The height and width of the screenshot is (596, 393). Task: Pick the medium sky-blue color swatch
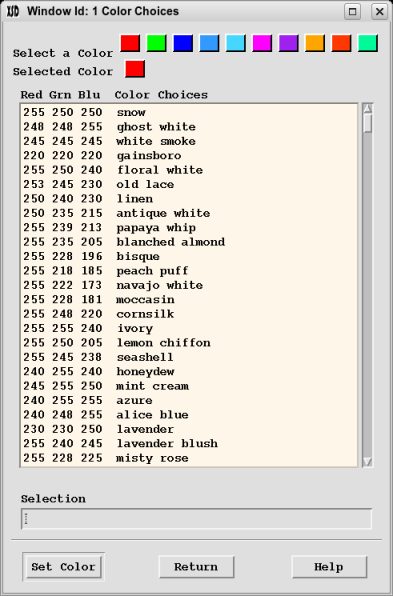pos(209,43)
